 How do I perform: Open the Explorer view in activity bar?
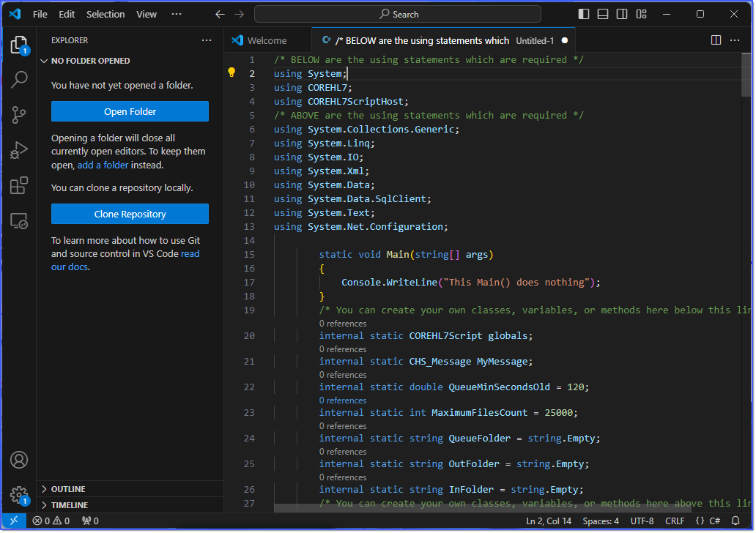tap(19, 45)
